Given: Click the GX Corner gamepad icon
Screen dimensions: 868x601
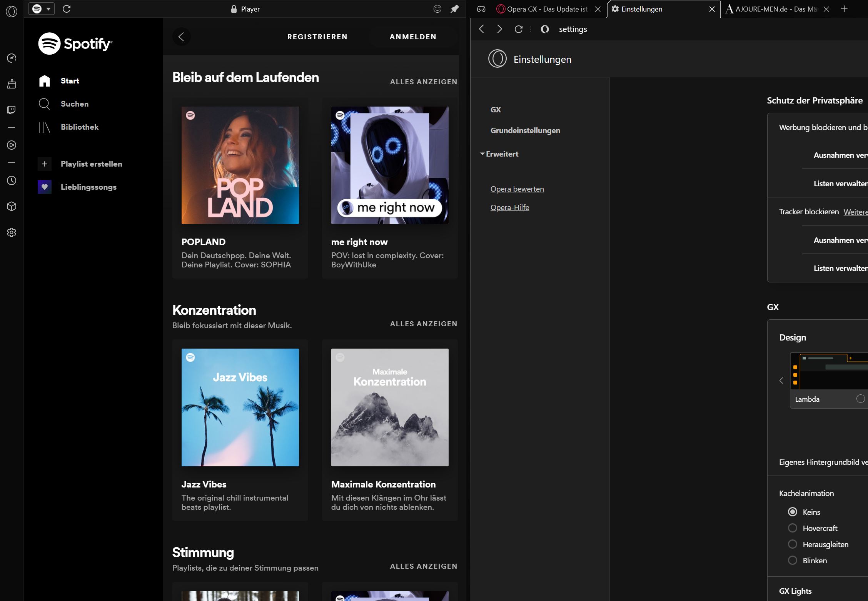Looking at the screenshot, I should (481, 9).
